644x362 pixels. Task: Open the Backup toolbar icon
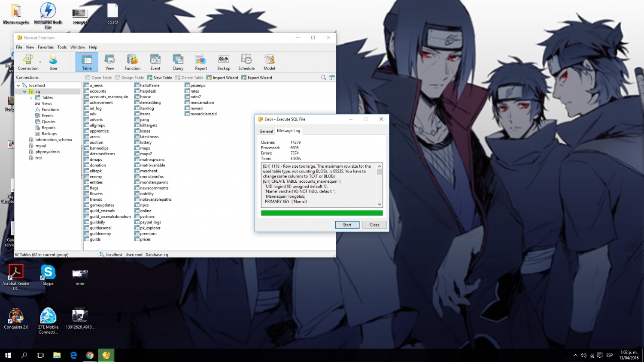pos(224,62)
